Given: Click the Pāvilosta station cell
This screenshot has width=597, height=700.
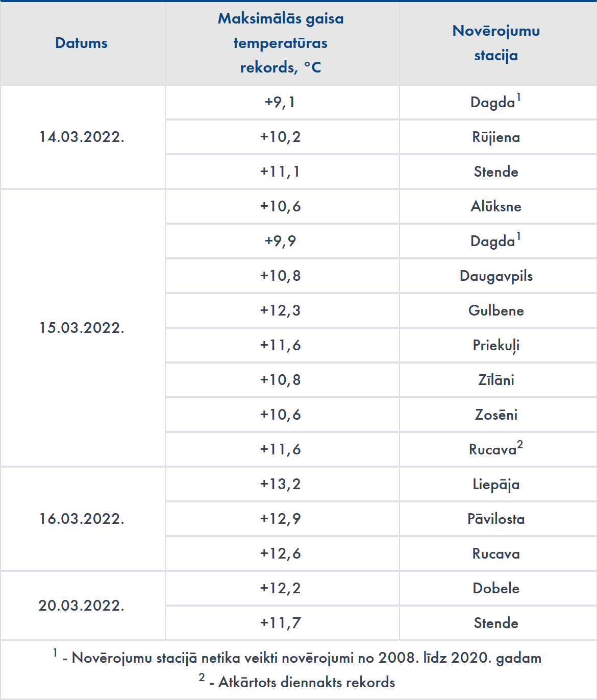Looking at the screenshot, I should point(496,519).
